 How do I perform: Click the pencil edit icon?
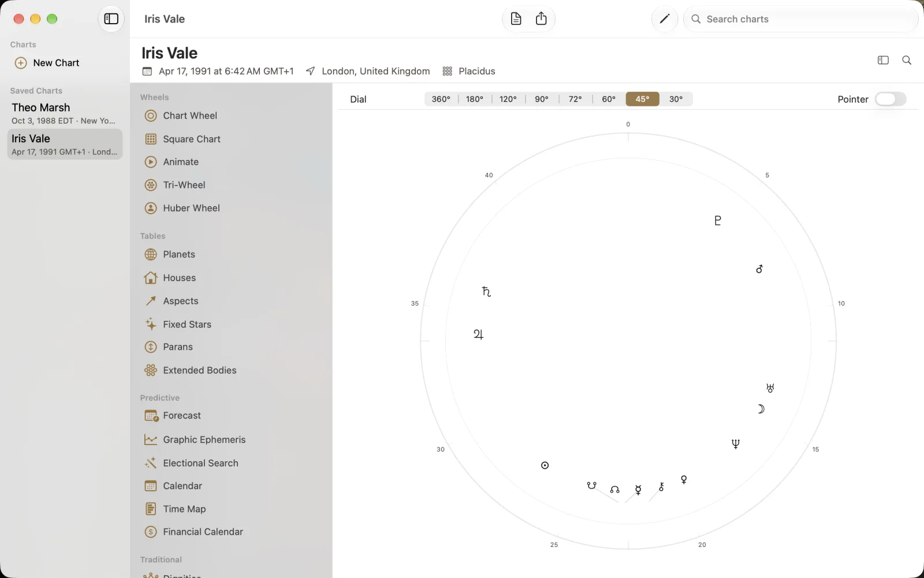pos(665,19)
